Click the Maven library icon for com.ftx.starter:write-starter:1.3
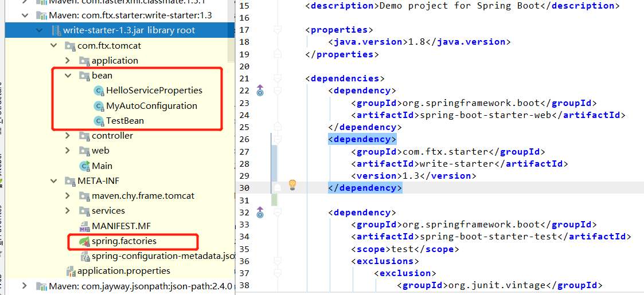644x295 pixels. tap(41, 15)
